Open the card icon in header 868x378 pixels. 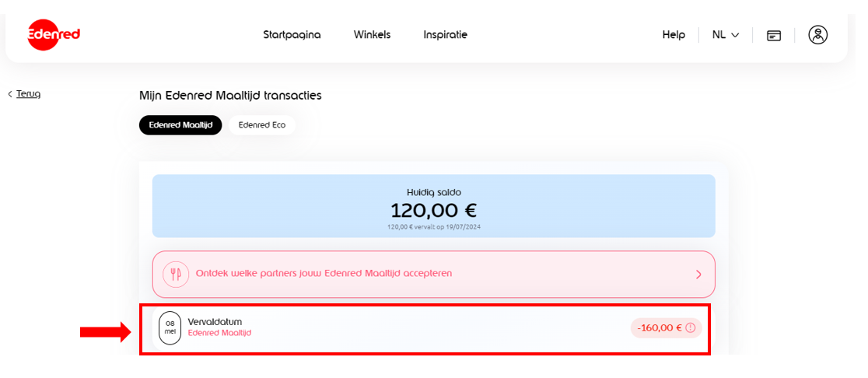tap(773, 35)
